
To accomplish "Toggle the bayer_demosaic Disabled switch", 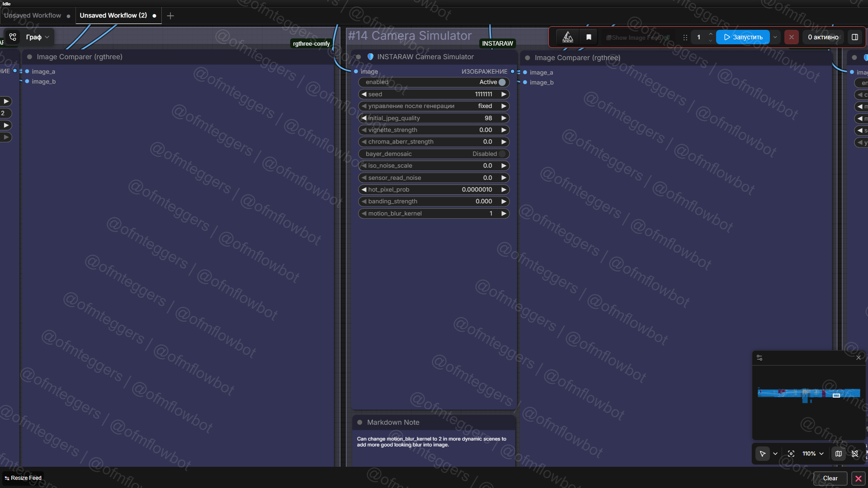I will click(502, 154).
